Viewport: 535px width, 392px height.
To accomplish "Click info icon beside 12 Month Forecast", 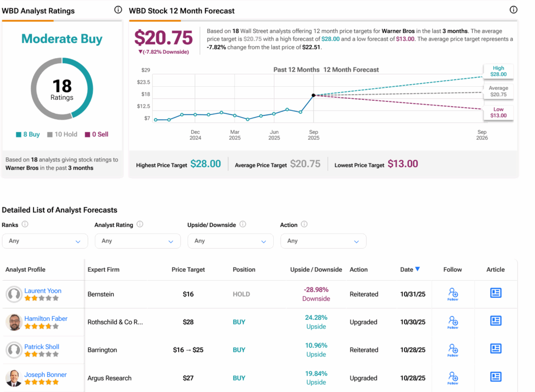I will (x=513, y=10).
